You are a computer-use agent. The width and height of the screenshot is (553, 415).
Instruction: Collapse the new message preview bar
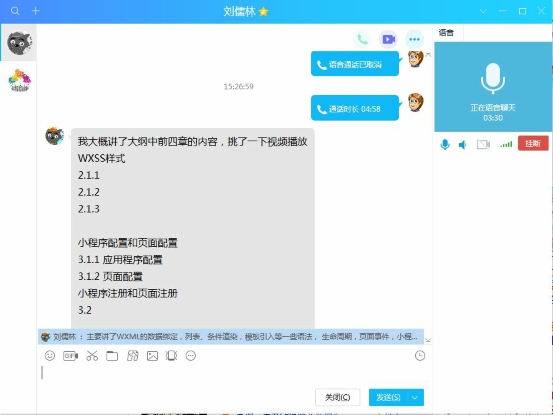click(x=428, y=340)
